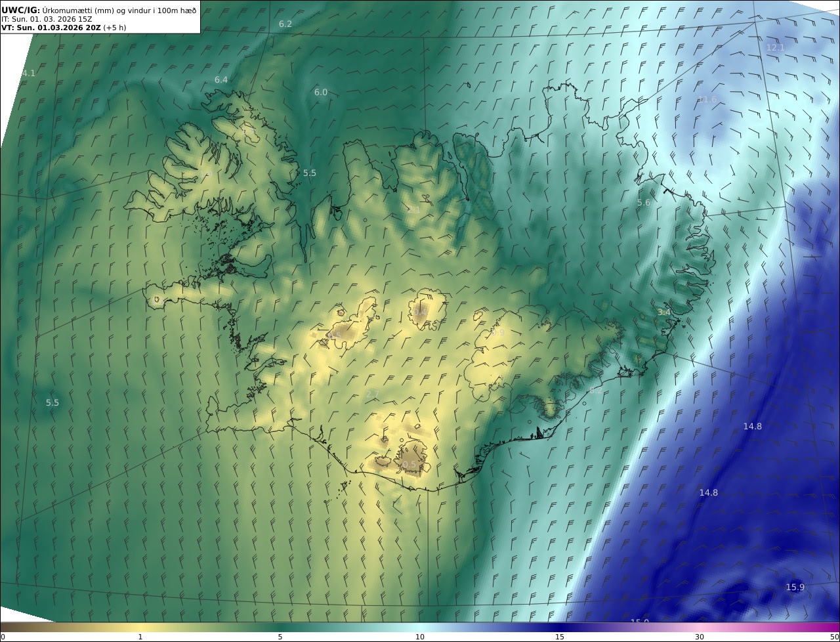Viewport: 840px width, 642px height.
Task: Click the IT initialisation time 15Z line
Action: tap(47, 19)
